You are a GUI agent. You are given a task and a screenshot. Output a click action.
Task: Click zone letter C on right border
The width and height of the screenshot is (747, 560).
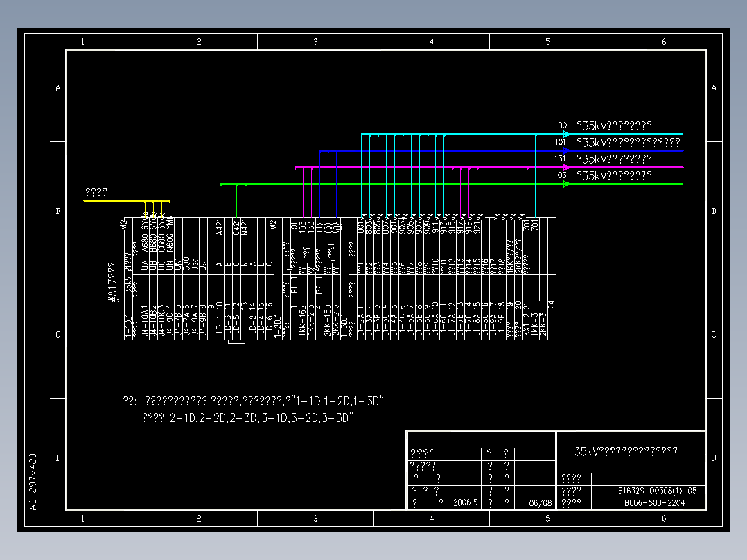pos(714,335)
